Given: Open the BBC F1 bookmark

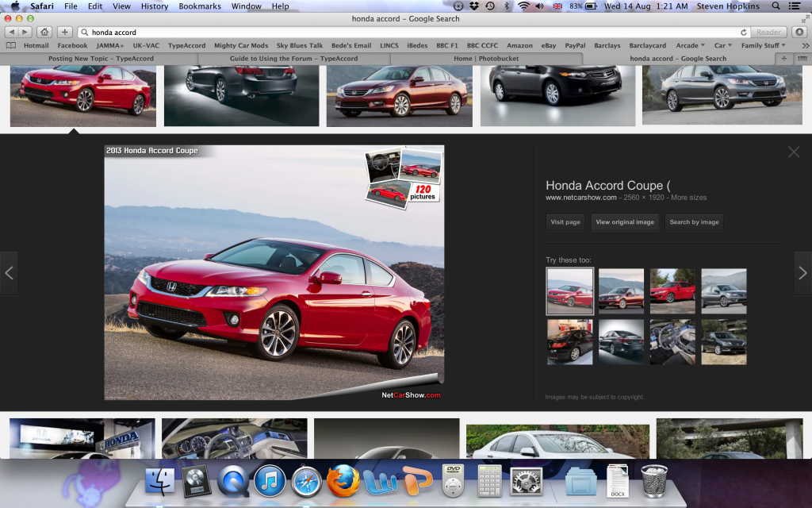Looking at the screenshot, I should 447,45.
